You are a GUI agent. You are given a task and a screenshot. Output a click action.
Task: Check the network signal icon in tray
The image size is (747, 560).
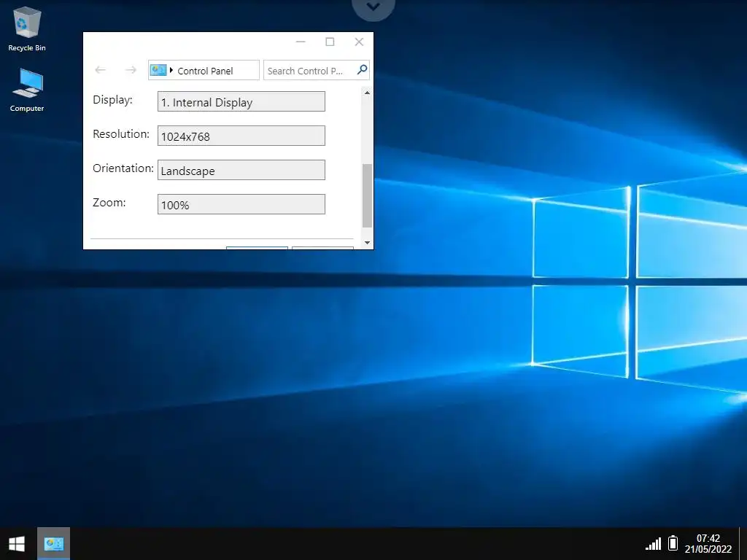653,543
